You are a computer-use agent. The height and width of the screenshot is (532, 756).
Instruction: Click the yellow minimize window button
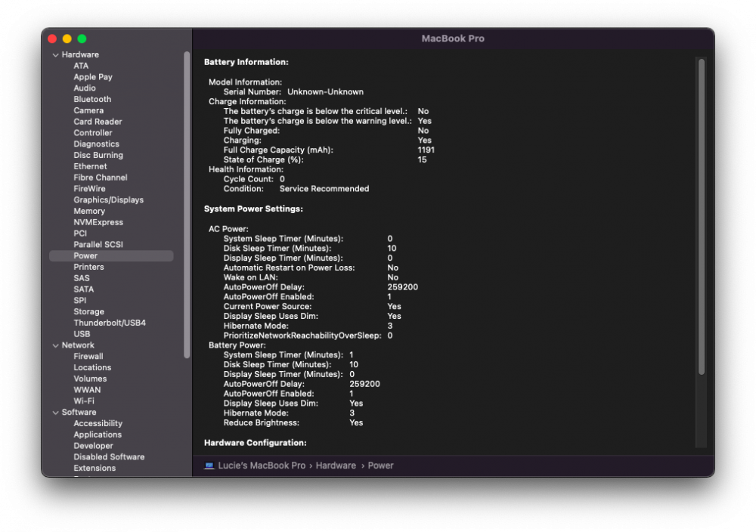coord(67,39)
